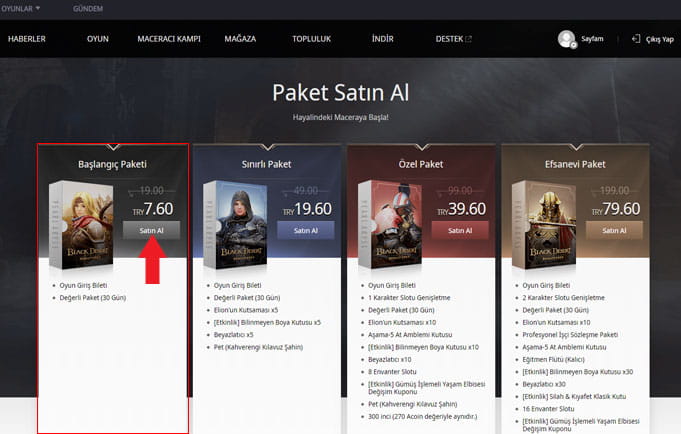Click '8 Envanter Slotu' item

point(392,372)
